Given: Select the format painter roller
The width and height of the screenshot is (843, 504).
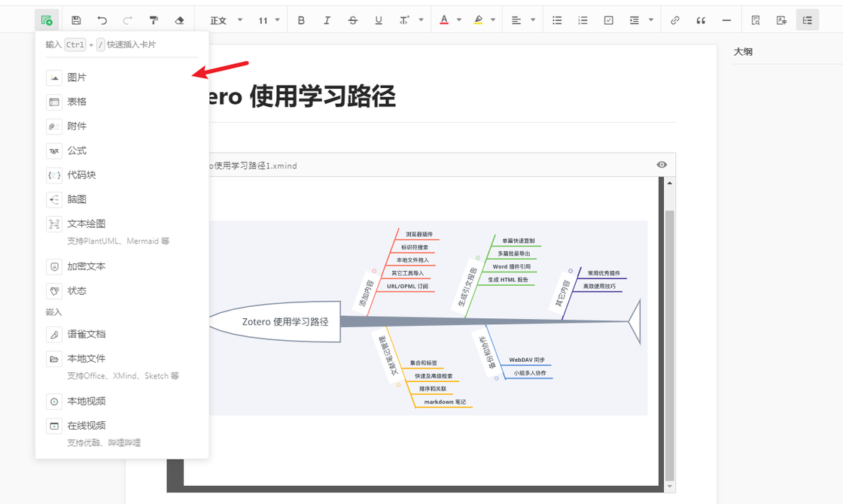Looking at the screenshot, I should (x=154, y=20).
